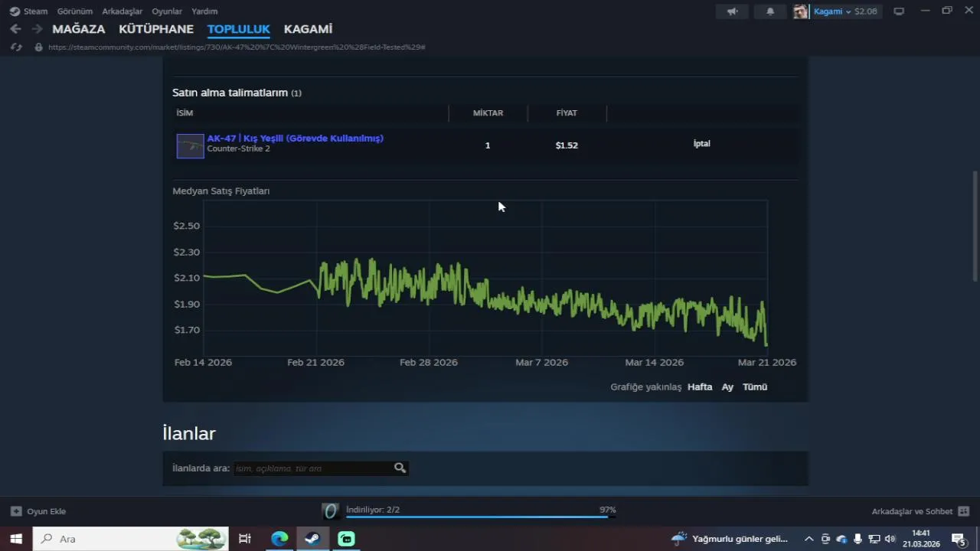Screen dimensions: 980x551
Task: Click the taskbar clock showing 14:41
Action: tap(921, 539)
